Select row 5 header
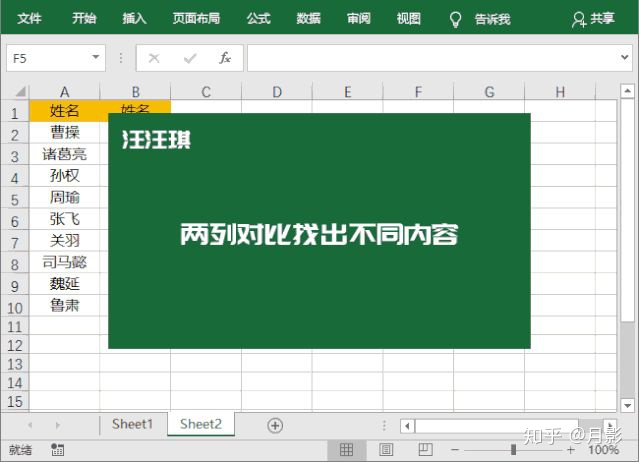639x462 pixels. 15,200
